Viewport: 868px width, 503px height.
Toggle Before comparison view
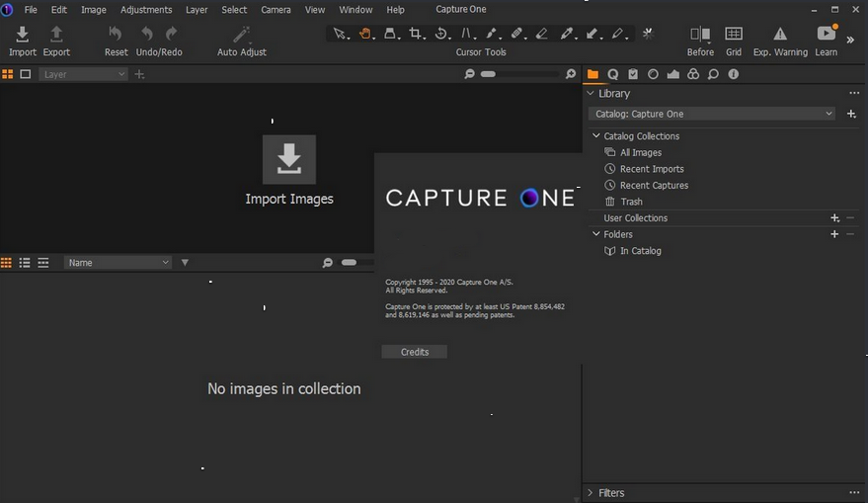pos(700,34)
